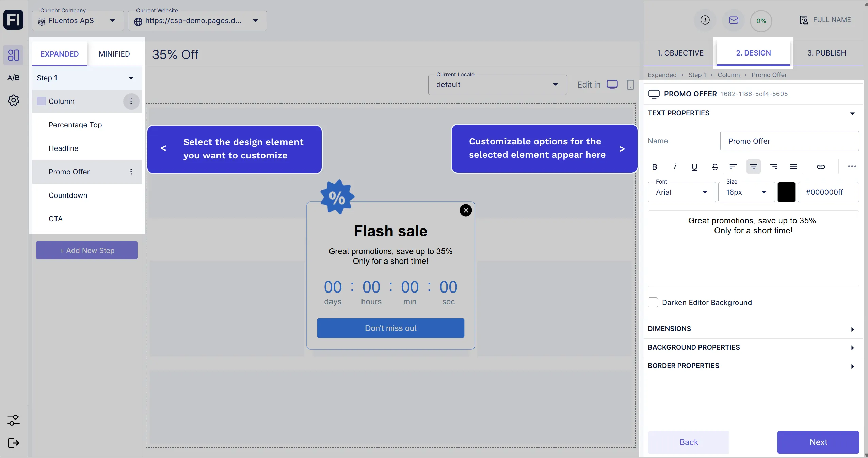Select the Countdown element in the list

68,195
